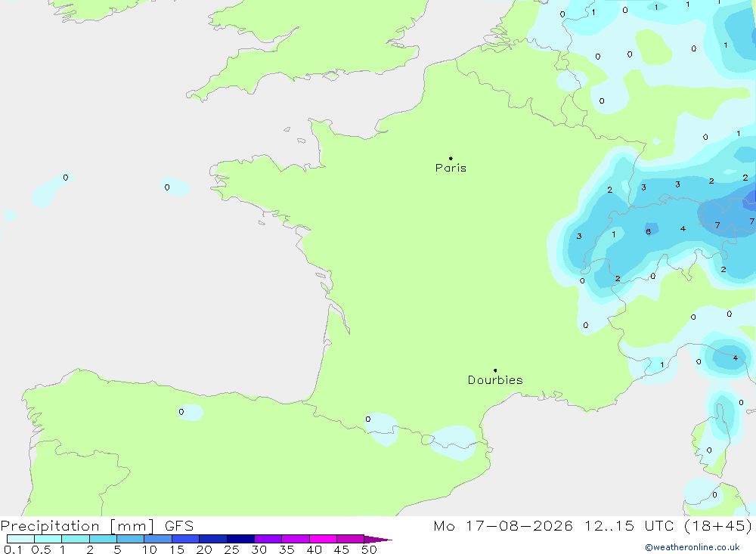
Task: Select the black dot marking Paris
Action: tap(451, 158)
